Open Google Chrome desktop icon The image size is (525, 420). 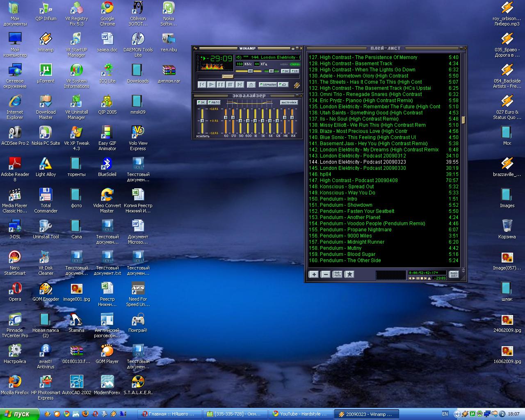[x=107, y=14]
